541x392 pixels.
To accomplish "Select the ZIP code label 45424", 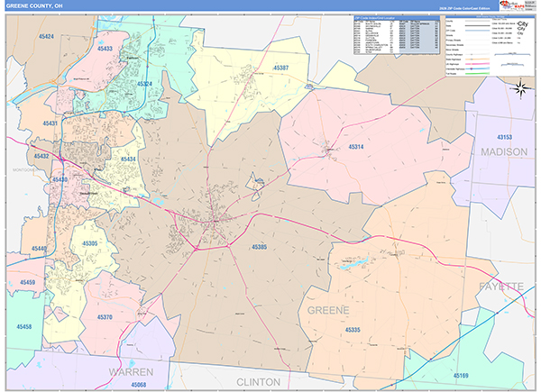I will (x=46, y=37).
